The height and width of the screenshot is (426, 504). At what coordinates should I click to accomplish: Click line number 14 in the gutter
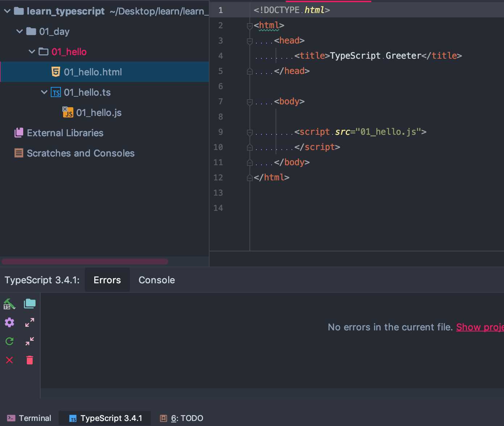(x=218, y=208)
